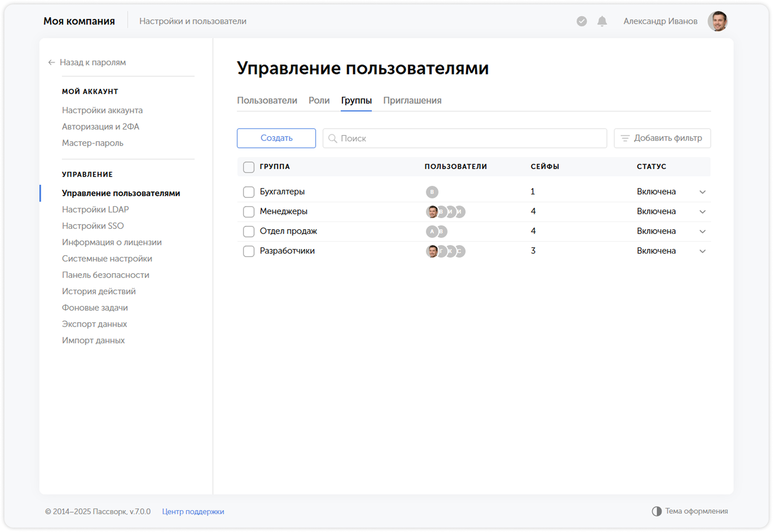This screenshot has height=532, width=773.
Task: Open Александр Иванов's profile avatar
Action: pos(718,21)
